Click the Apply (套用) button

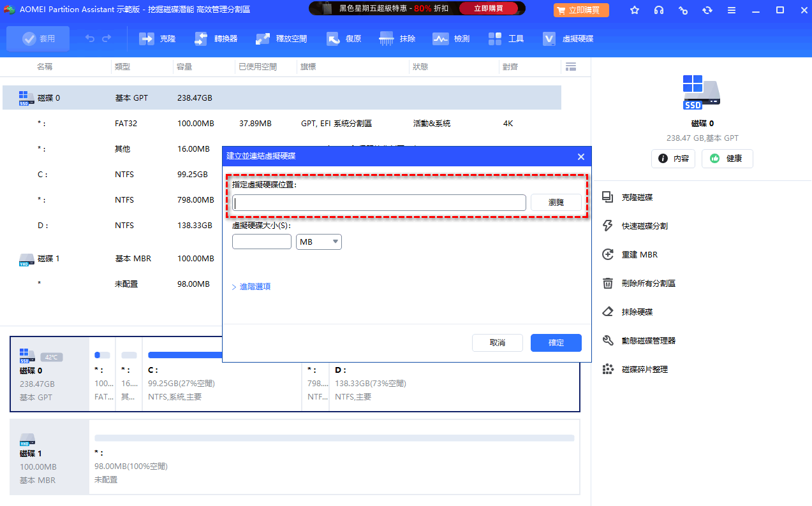38,39
